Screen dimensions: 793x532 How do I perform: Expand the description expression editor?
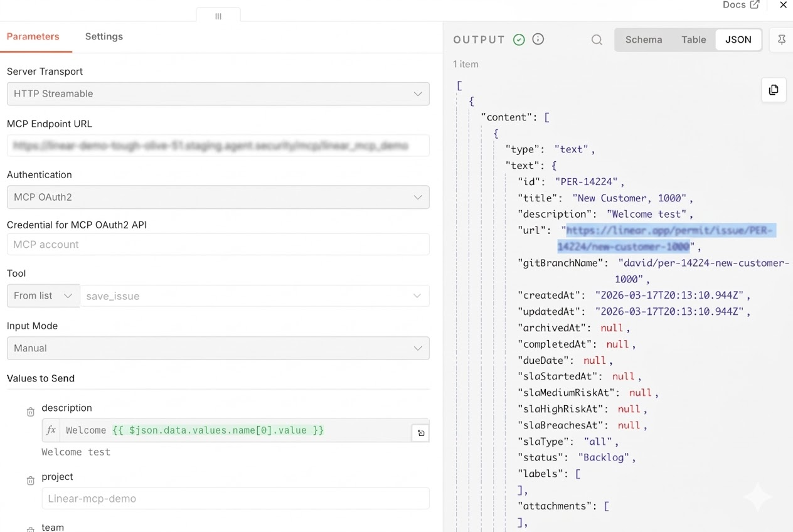pyautogui.click(x=420, y=432)
